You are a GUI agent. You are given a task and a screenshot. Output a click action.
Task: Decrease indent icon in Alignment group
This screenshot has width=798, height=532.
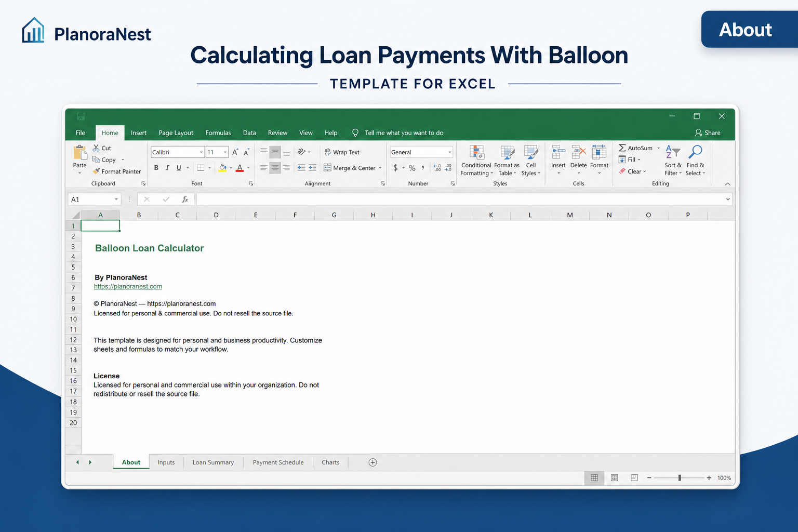click(x=301, y=168)
